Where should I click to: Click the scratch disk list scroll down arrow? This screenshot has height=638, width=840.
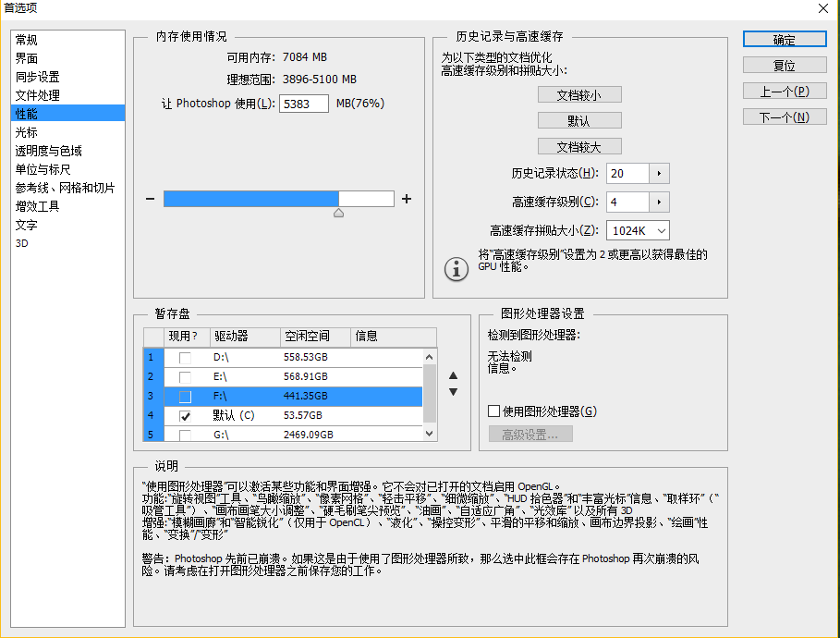click(x=429, y=434)
